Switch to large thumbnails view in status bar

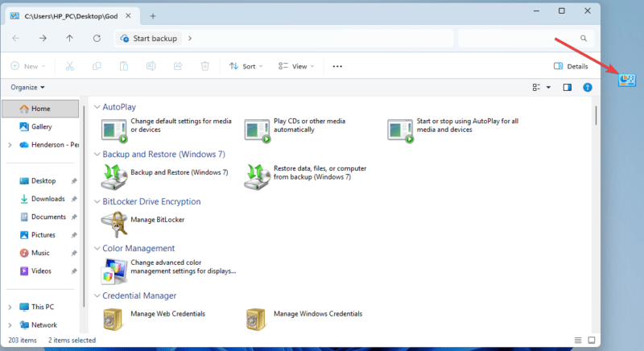592,340
